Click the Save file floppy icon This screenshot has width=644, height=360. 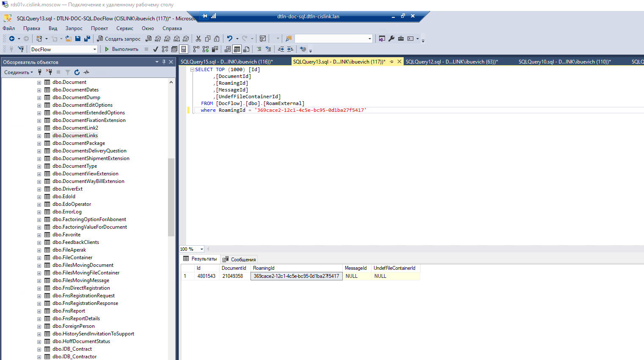[x=78, y=39]
